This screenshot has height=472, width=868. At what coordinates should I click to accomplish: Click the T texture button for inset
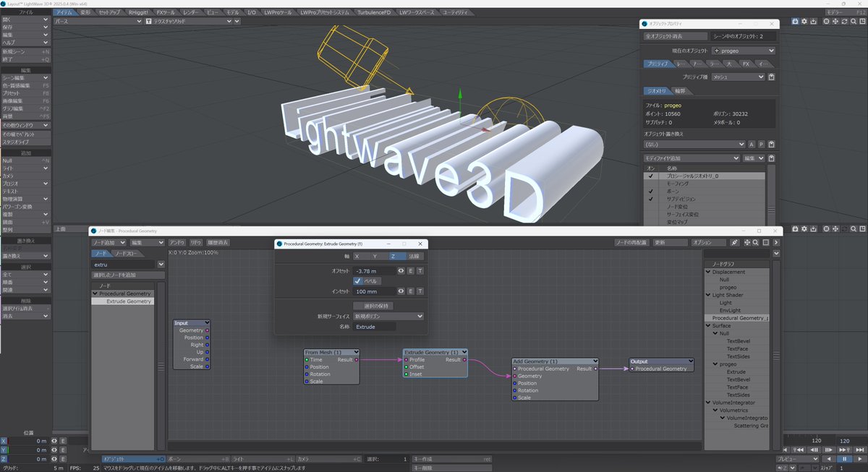420,291
